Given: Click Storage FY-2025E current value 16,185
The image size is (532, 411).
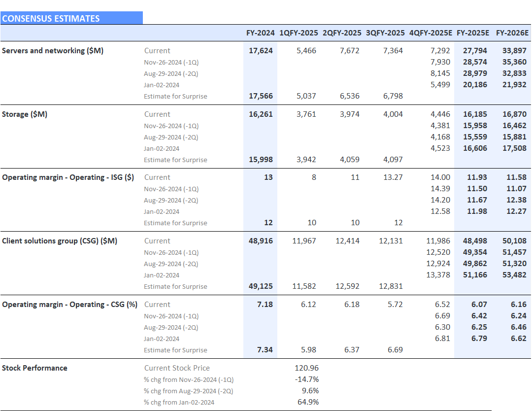Looking at the screenshot, I should pyautogui.click(x=475, y=114).
